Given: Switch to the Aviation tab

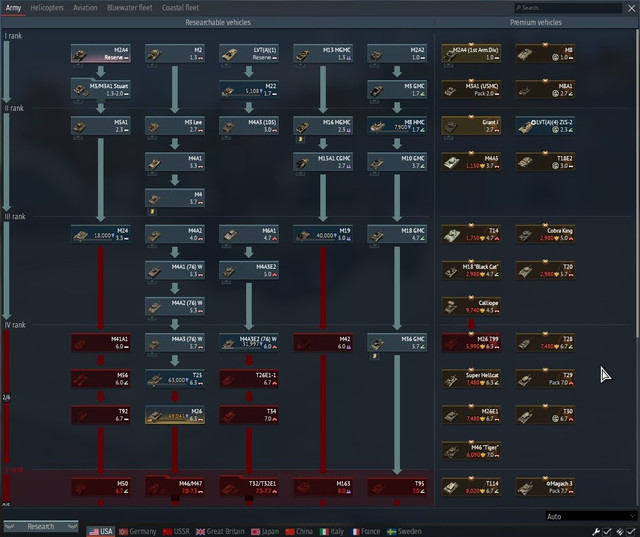Looking at the screenshot, I should point(85,8).
